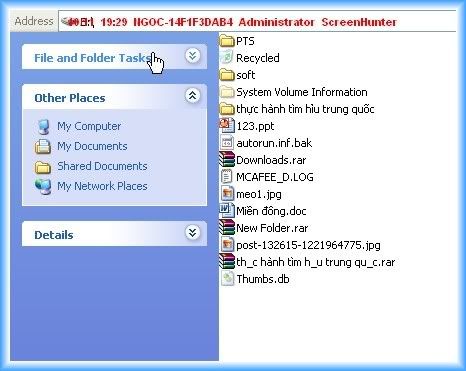Viewport: 466px width, 371px height.
Task: Click inside the Address bar field
Action: 257,22
